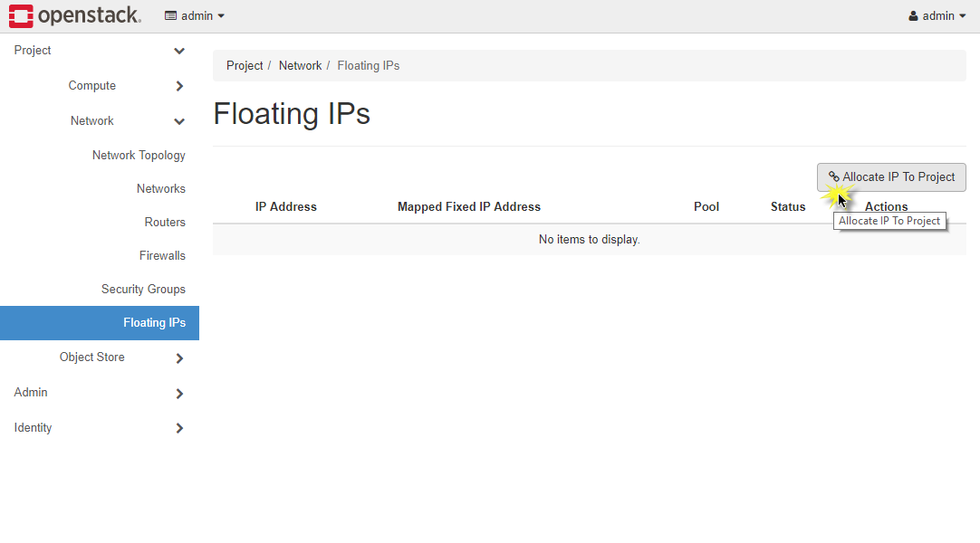Click the IP Address column header
Image resolution: width=980 pixels, height=543 pixels.
pyautogui.click(x=285, y=206)
